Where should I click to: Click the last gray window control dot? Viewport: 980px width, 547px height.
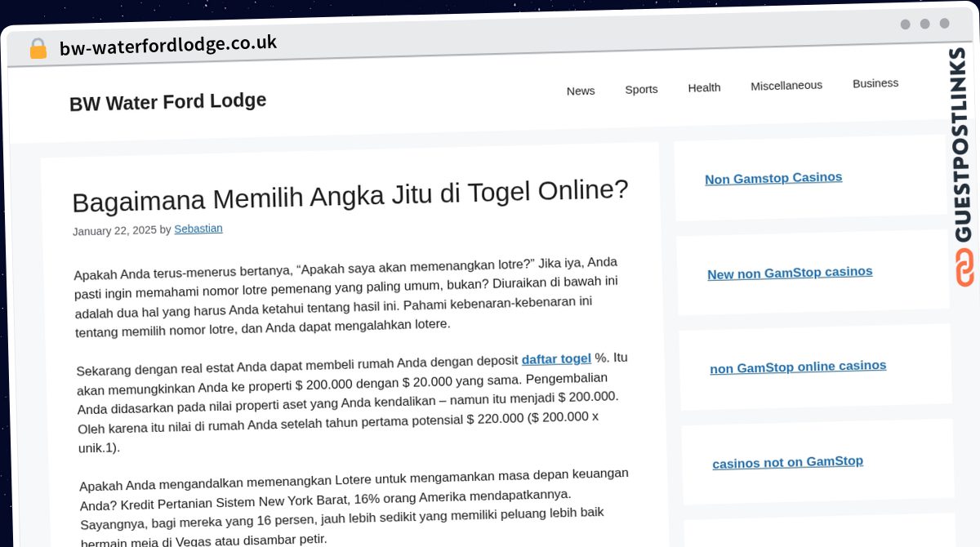(x=944, y=24)
